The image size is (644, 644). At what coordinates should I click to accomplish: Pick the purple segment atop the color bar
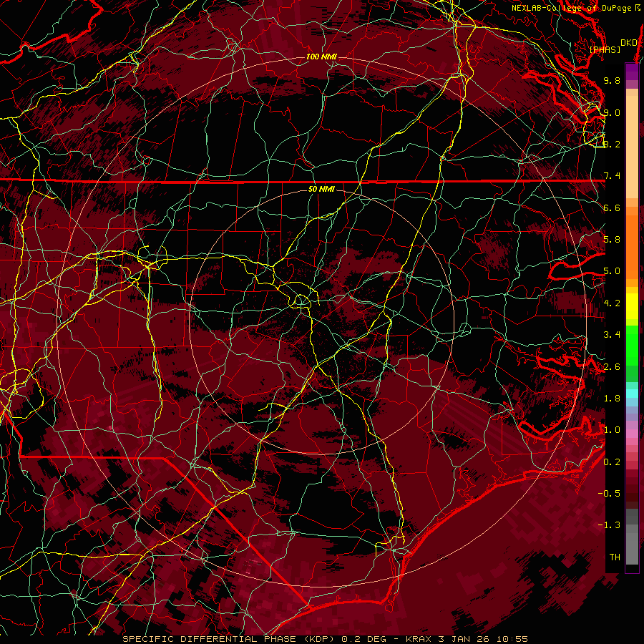click(632, 72)
